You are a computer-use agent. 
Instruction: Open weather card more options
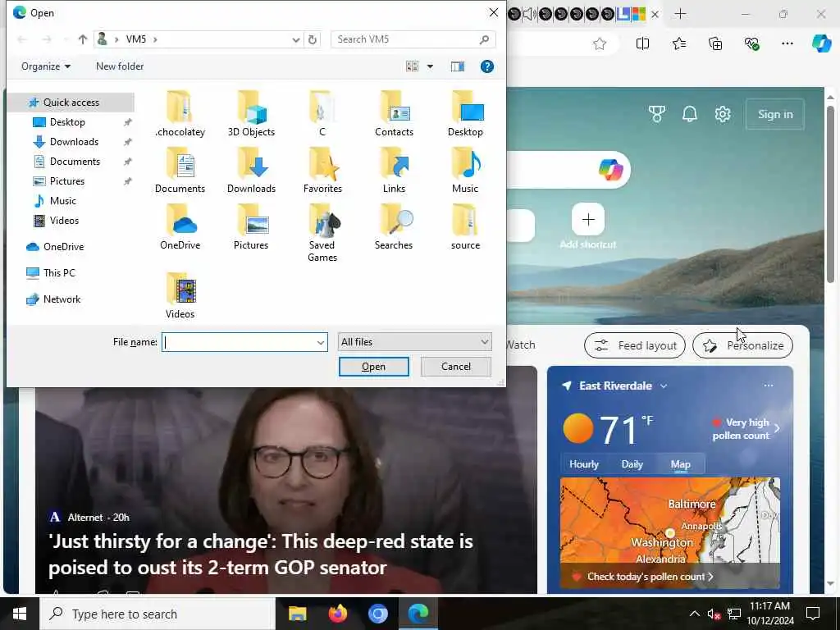click(x=768, y=386)
